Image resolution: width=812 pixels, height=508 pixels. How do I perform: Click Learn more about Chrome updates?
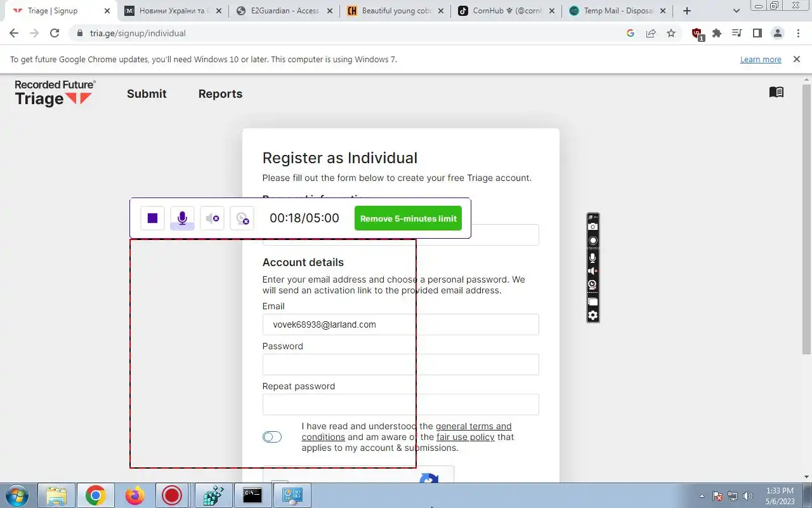(761, 59)
